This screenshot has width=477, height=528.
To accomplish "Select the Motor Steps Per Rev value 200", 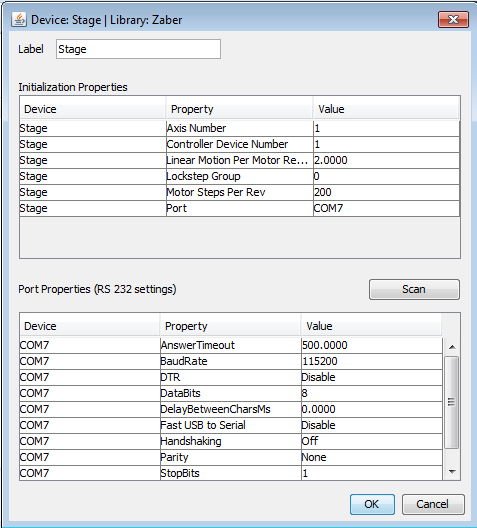I will click(386, 192).
